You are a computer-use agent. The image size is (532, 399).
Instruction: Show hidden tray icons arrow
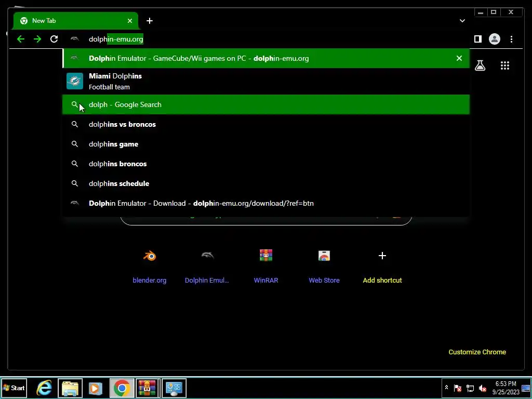pos(446,388)
